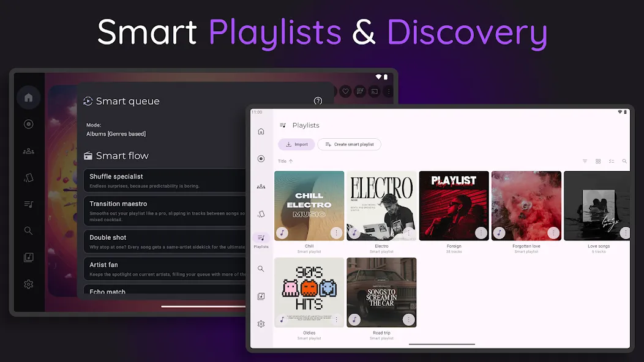The width and height of the screenshot is (644, 362).
Task: Open Home in the light tablet sidebar
Action: pos(261,131)
